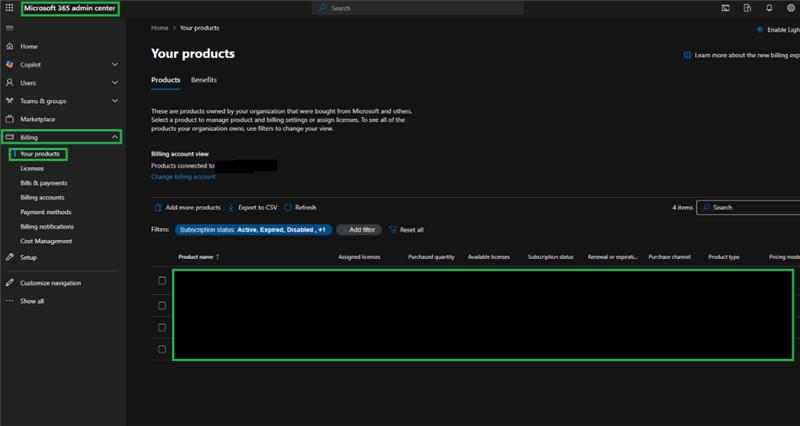Viewport: 800px width, 426px height.
Task: Open Licenses under Billing
Action: 32,168
